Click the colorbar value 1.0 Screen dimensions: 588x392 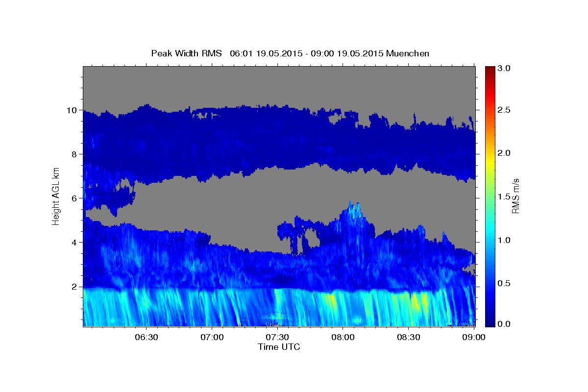pyautogui.click(x=503, y=240)
